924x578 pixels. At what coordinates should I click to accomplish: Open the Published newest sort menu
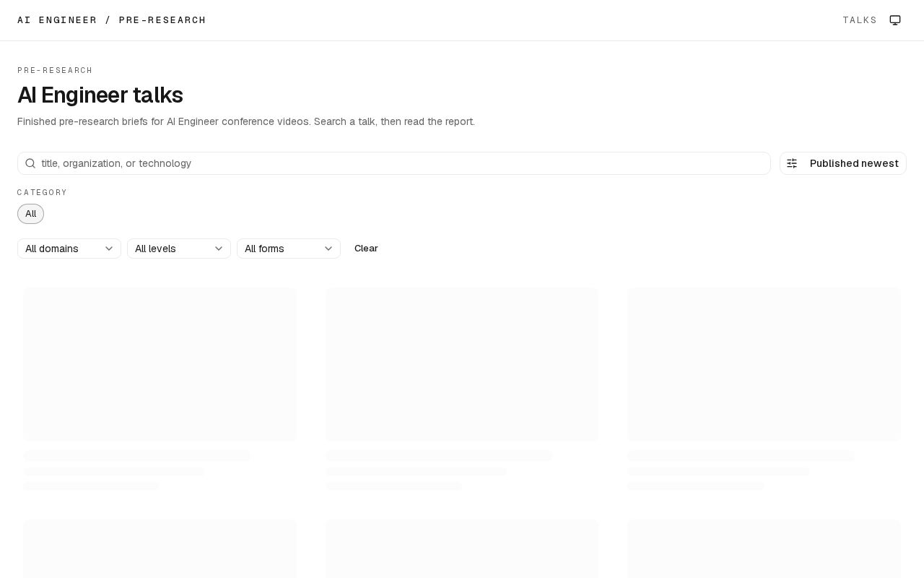click(843, 163)
